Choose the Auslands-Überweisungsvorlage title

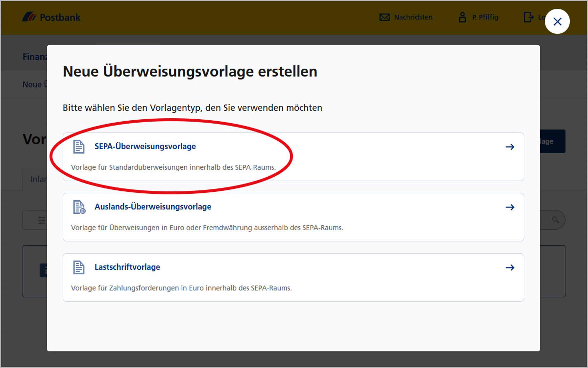(153, 207)
